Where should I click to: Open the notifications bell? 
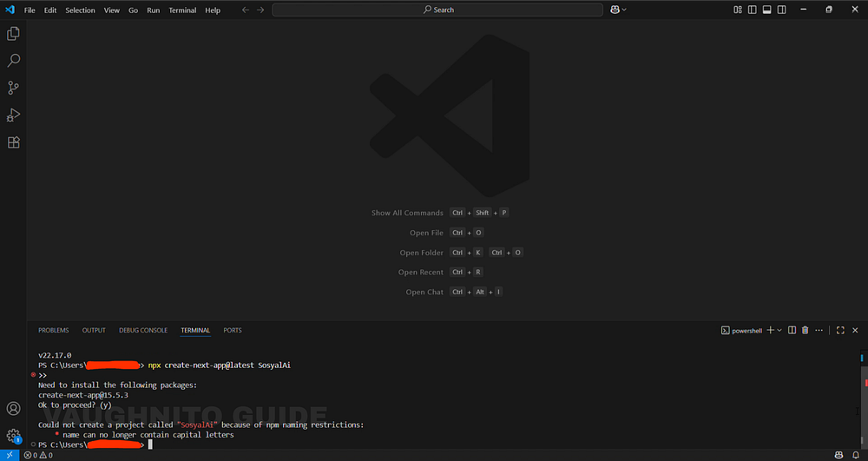point(856,456)
